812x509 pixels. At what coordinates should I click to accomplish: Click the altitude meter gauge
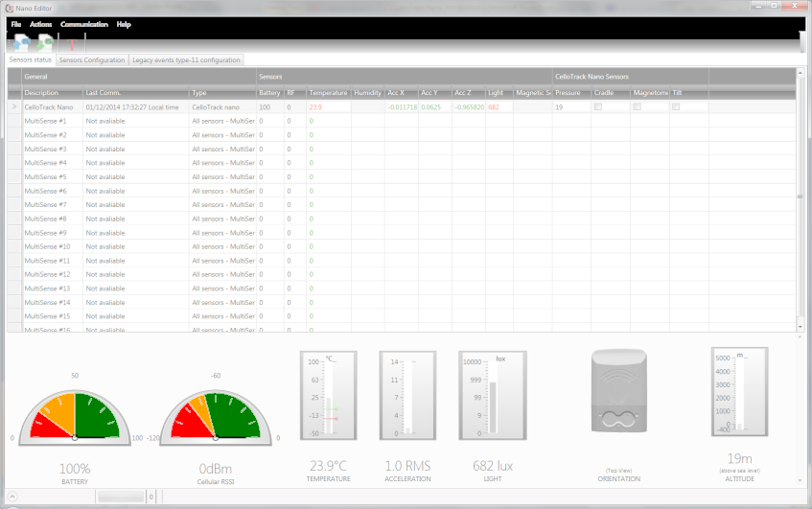click(739, 392)
